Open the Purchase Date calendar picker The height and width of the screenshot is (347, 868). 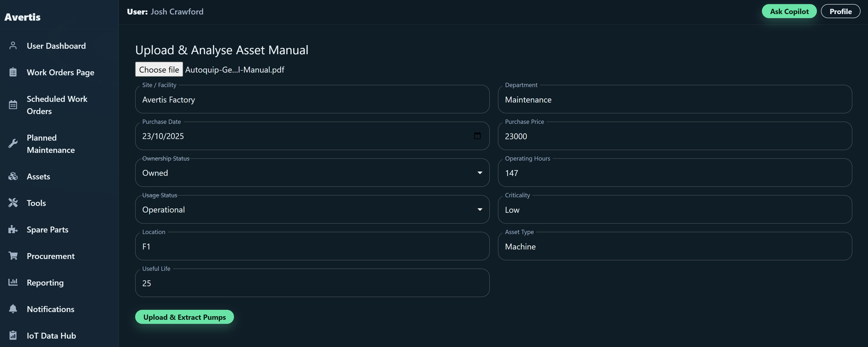click(x=478, y=136)
